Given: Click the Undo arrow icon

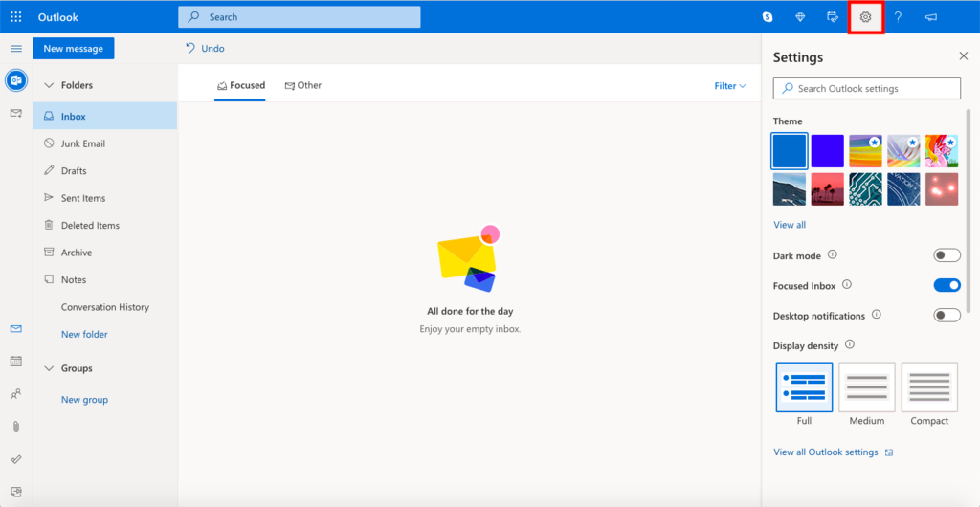Looking at the screenshot, I should pyautogui.click(x=190, y=48).
